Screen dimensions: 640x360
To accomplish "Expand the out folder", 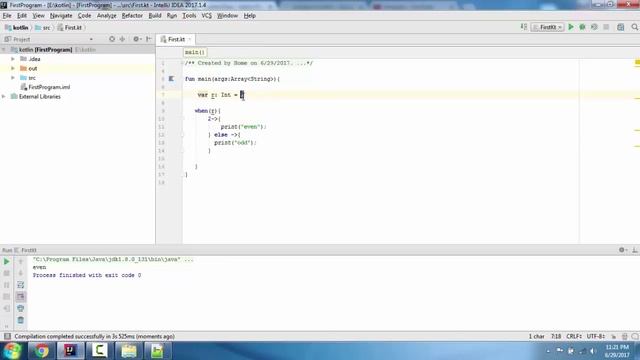I will pos(13,68).
